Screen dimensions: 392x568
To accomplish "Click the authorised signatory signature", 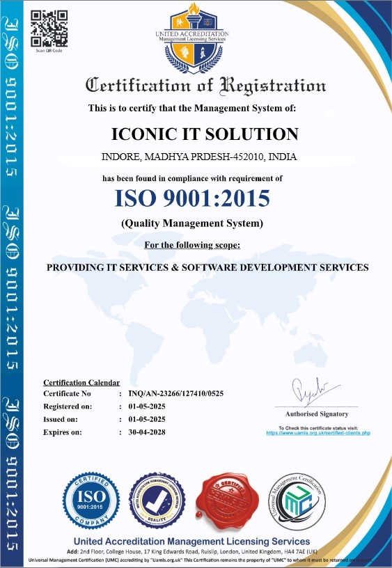I will [x=315, y=390].
